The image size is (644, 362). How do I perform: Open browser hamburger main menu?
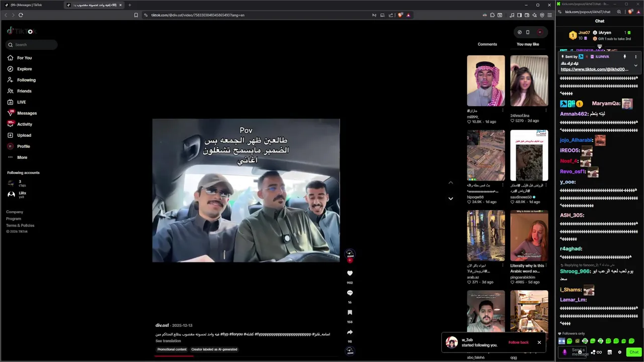tap(549, 15)
